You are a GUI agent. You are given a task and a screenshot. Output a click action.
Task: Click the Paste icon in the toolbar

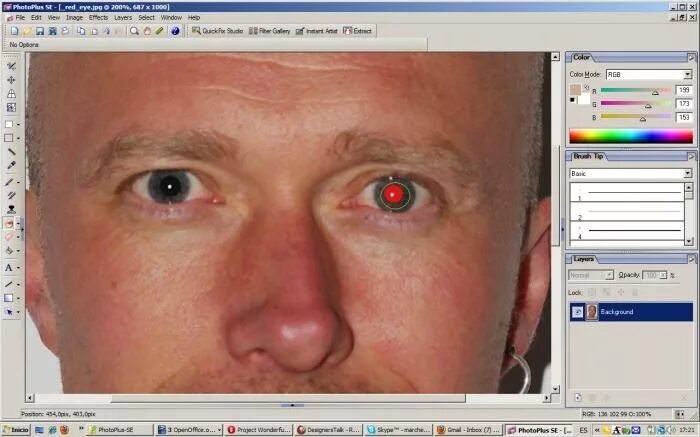pyautogui.click(x=94, y=31)
